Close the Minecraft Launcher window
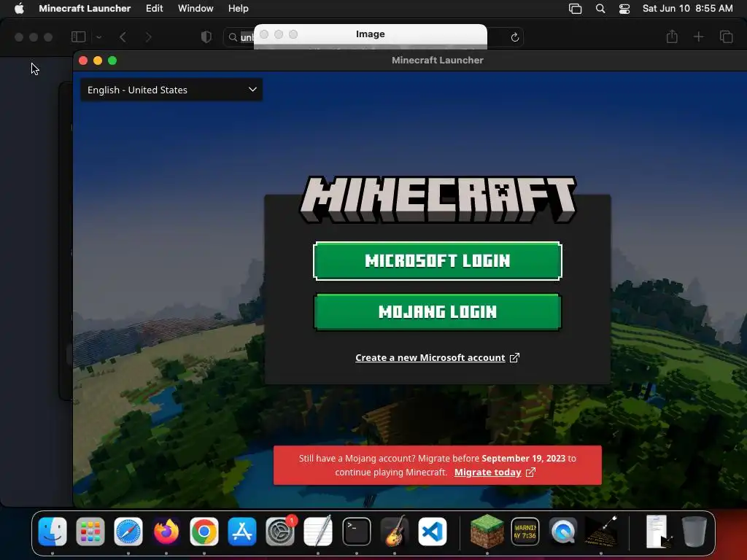 (83, 61)
